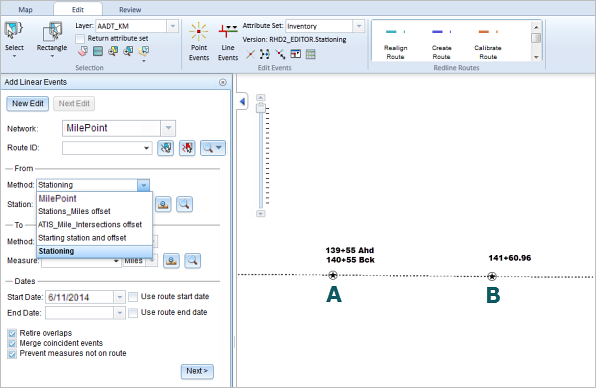Click the Calibrate Route redline tool
This screenshot has height=388, width=596.
(x=488, y=44)
